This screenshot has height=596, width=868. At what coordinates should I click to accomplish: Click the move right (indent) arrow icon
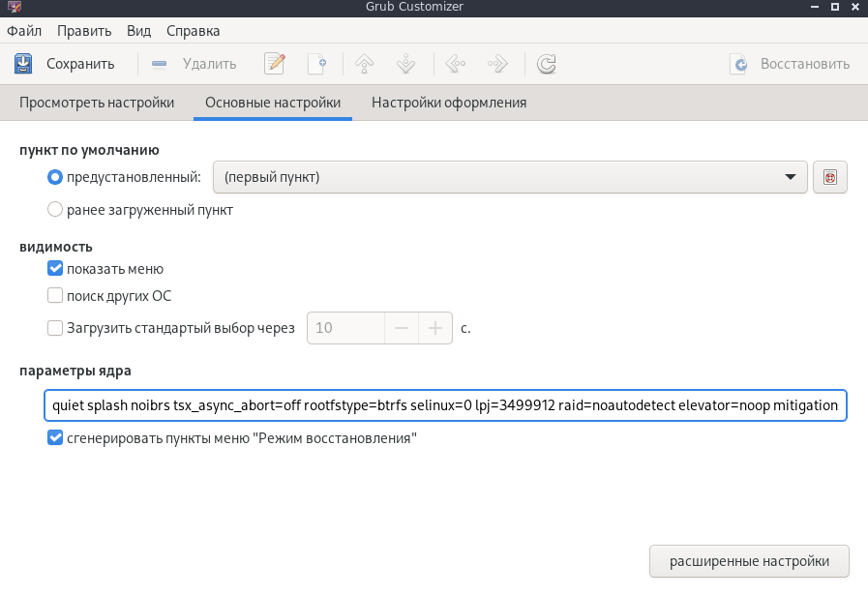point(497,64)
